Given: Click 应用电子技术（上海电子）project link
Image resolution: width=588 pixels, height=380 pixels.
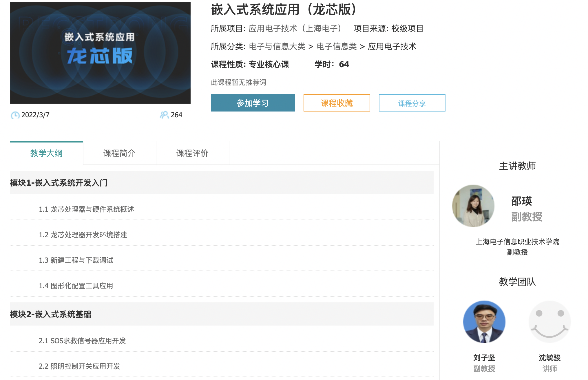Looking at the screenshot, I should (x=296, y=29).
